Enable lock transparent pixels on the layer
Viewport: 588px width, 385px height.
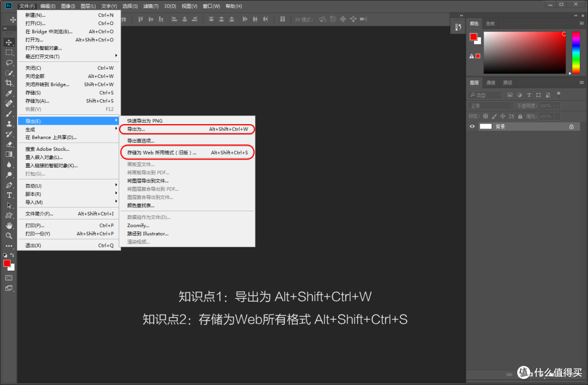pyautogui.click(x=486, y=116)
